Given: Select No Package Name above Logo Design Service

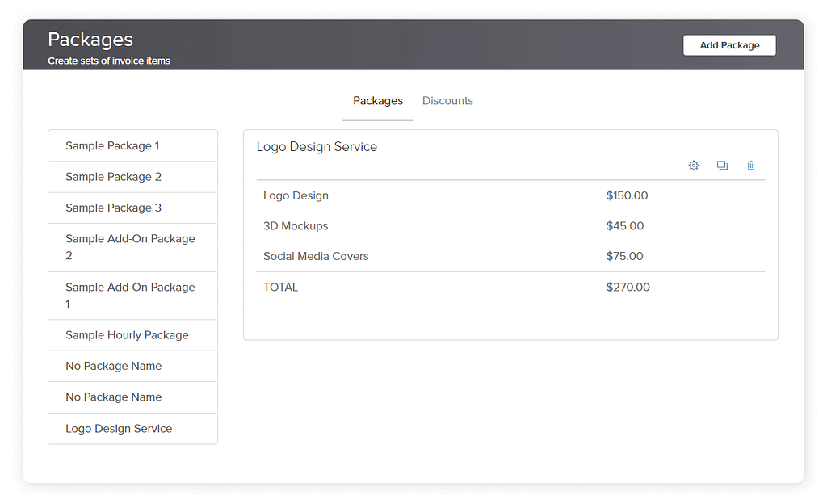Looking at the screenshot, I should (x=133, y=397).
